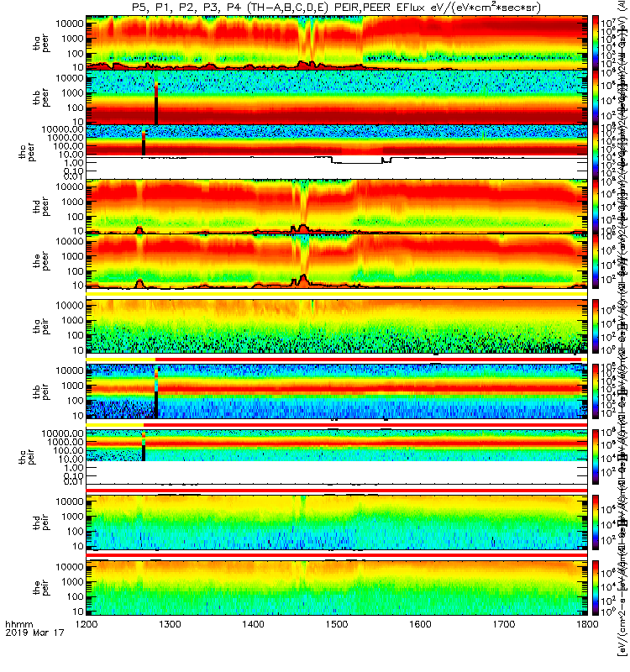Image resolution: width=630 pixels, height=672 pixels.
Task: Click the plot title mentioning PEIR,PEER EFlux
Action: point(335,7)
